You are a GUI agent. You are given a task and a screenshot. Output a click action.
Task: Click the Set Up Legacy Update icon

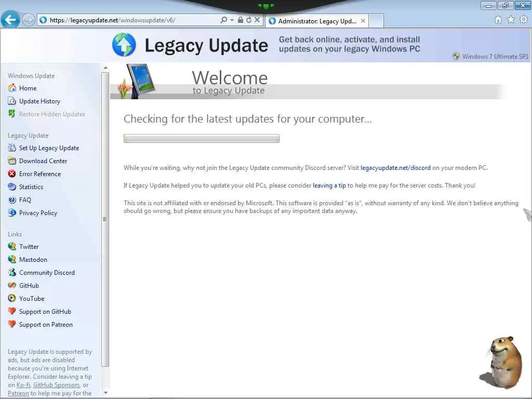point(12,148)
